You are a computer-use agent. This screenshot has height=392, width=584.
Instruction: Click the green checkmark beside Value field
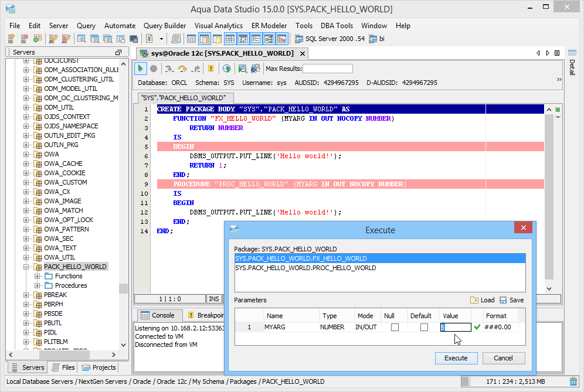pos(477,327)
